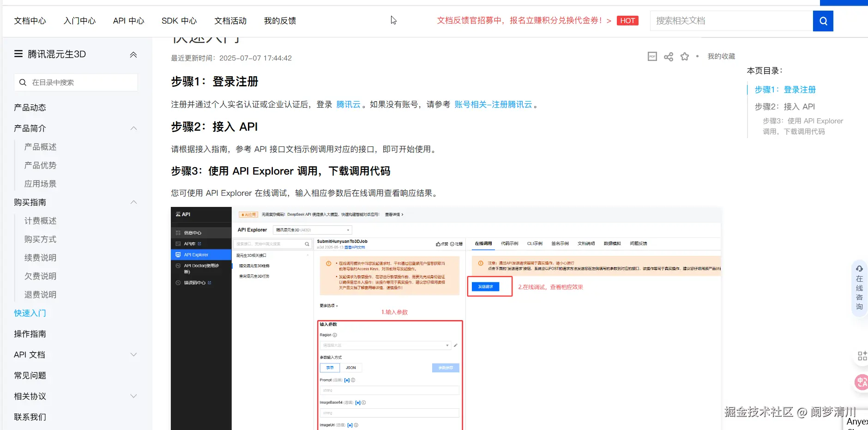Select 相关协议 in sidebar
This screenshot has height=430, width=868.
click(30, 396)
